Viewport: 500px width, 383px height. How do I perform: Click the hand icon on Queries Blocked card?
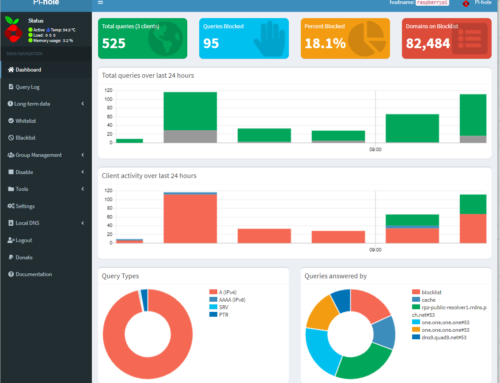pos(269,39)
